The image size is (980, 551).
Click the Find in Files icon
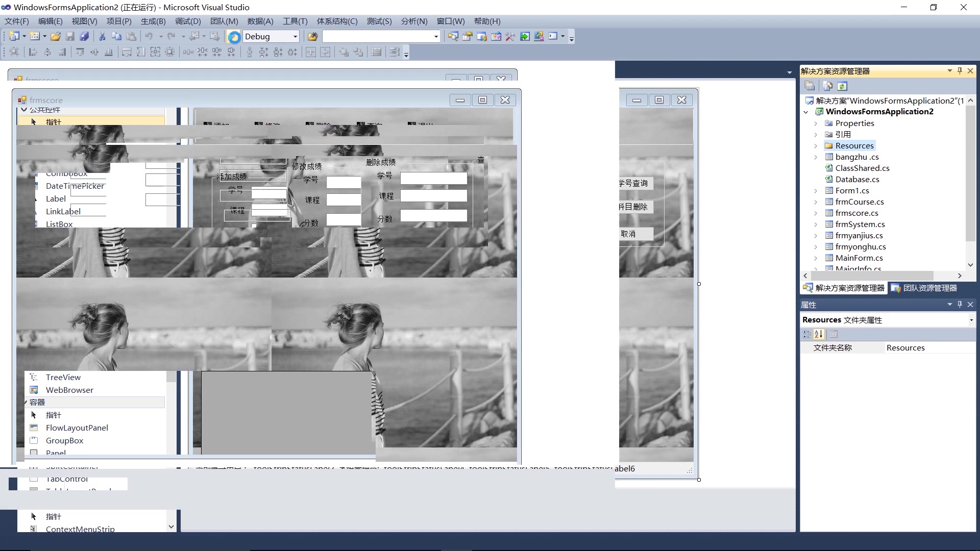pos(312,36)
